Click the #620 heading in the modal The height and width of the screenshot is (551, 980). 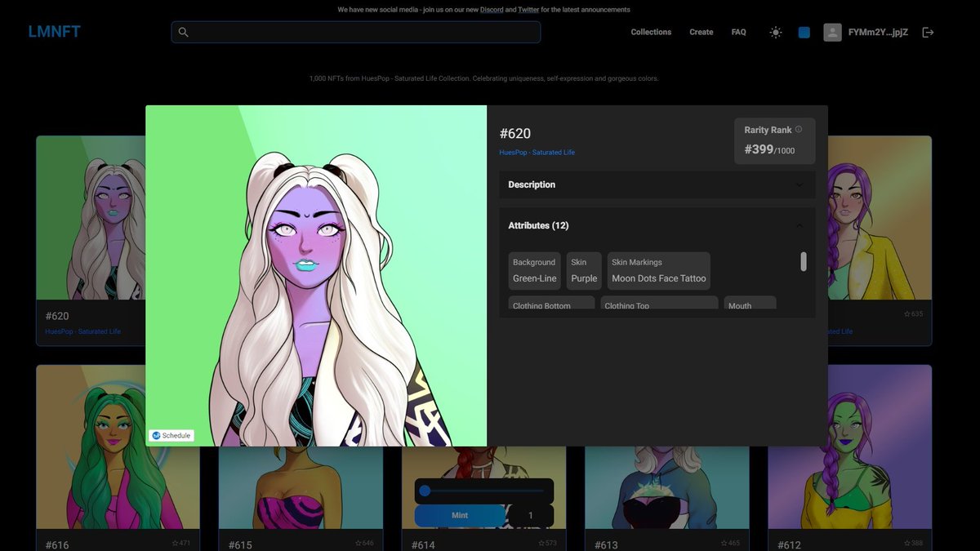click(x=515, y=134)
